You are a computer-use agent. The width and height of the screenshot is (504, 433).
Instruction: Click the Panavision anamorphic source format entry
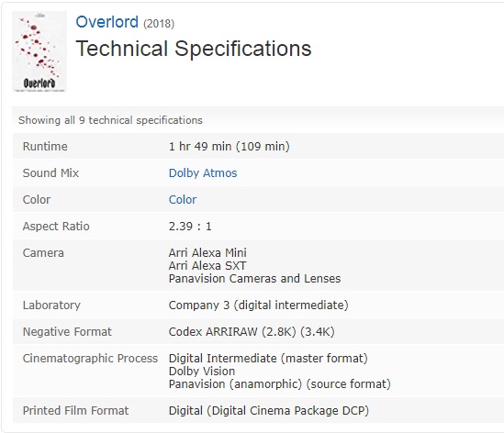tap(280, 384)
